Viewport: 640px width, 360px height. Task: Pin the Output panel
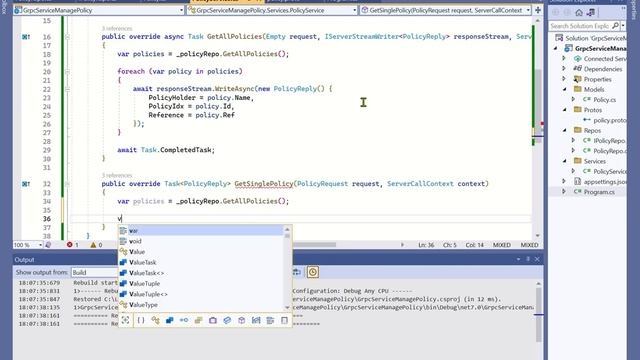click(x=528, y=259)
